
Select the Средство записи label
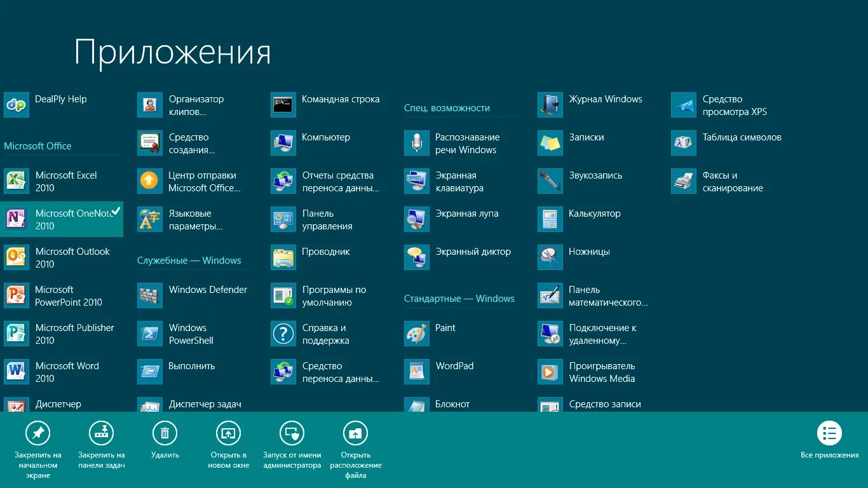pos(605,404)
